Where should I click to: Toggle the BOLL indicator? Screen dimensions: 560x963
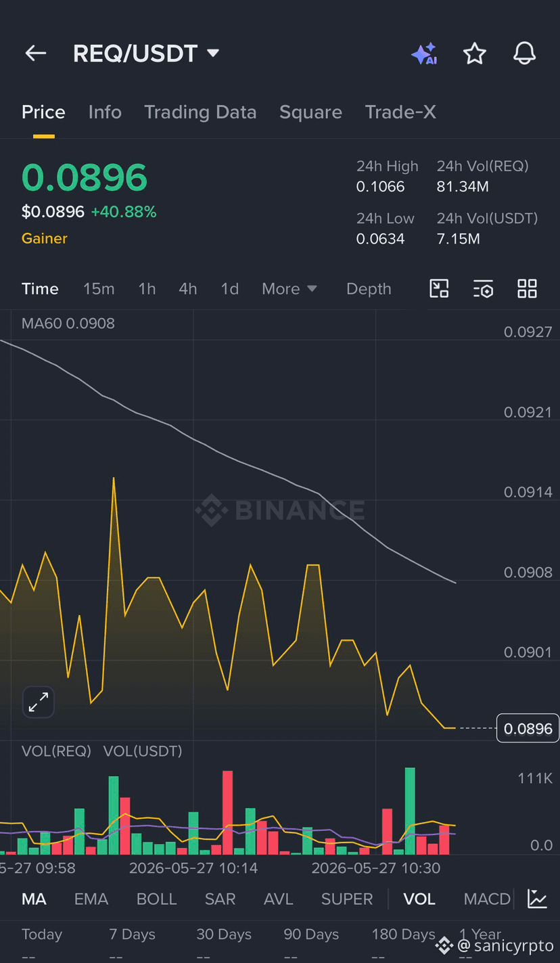[x=156, y=899]
